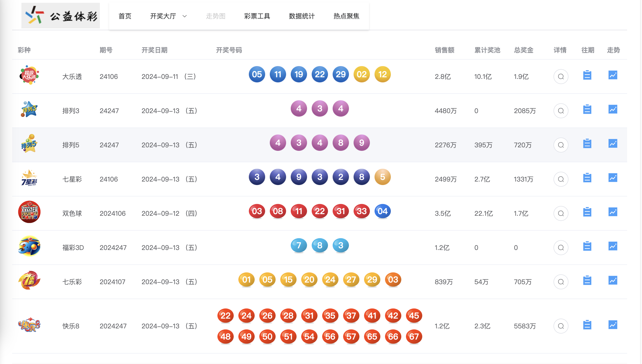Open past draws clipboard for 七星彩

(x=587, y=178)
